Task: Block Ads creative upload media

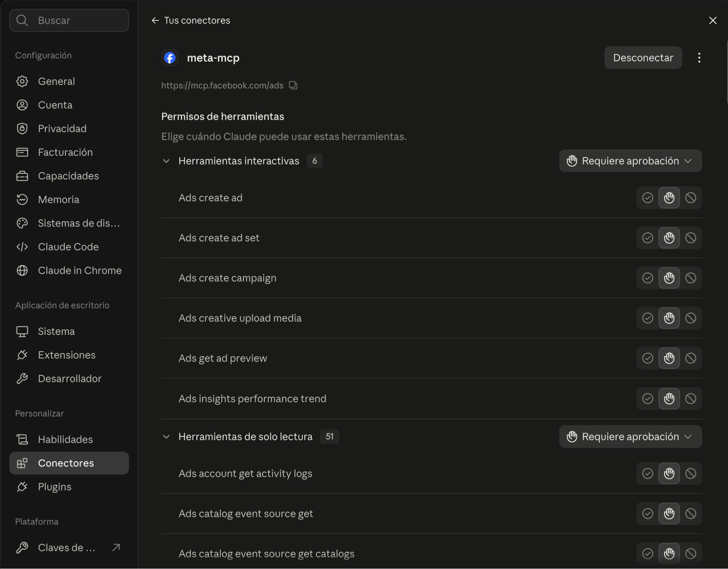Action: click(690, 318)
